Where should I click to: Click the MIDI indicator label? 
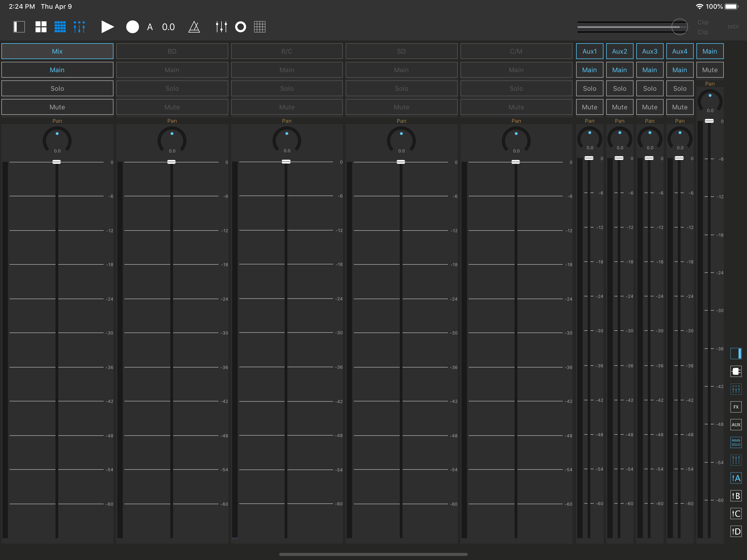tap(733, 27)
